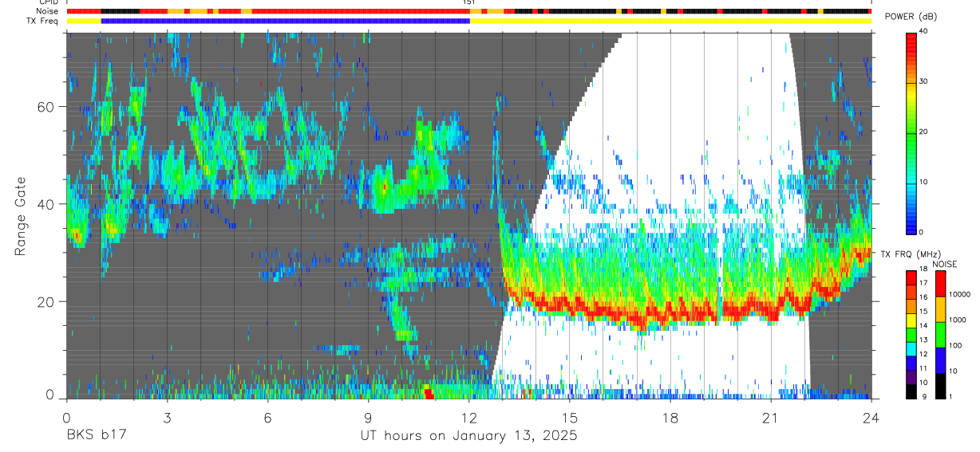This screenshot has width=980, height=452.
Task: Pick the yellow segment of TX FRQ legend
Action: 911,320
